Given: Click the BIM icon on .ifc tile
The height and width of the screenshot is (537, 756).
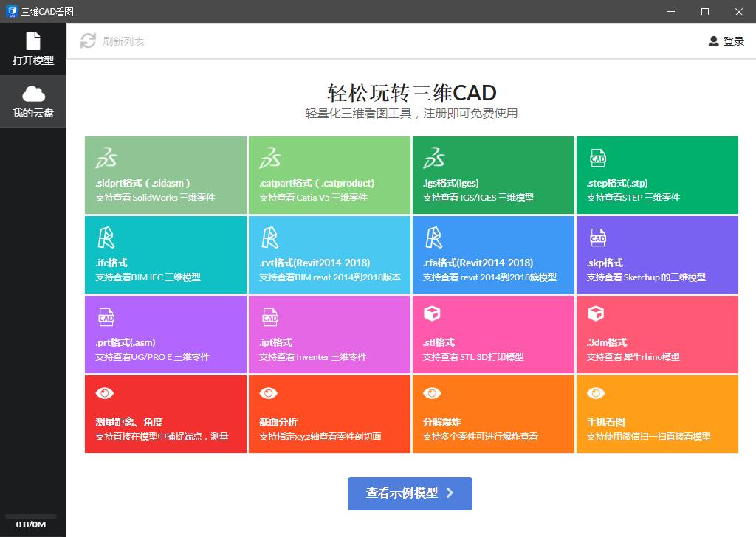Looking at the screenshot, I should 106,238.
